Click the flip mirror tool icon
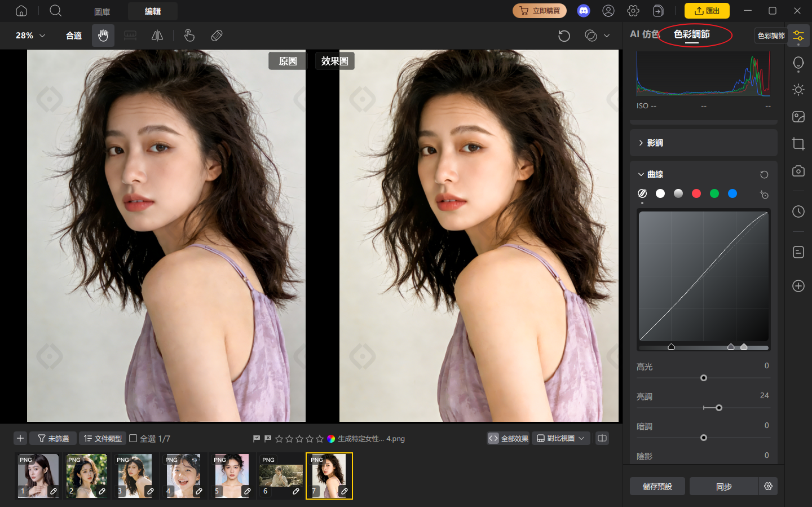 [x=157, y=36]
